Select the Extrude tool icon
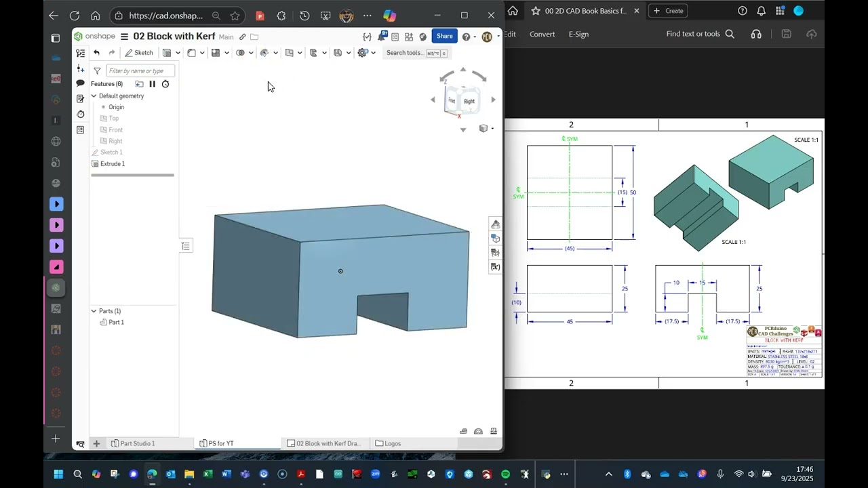 point(167,53)
